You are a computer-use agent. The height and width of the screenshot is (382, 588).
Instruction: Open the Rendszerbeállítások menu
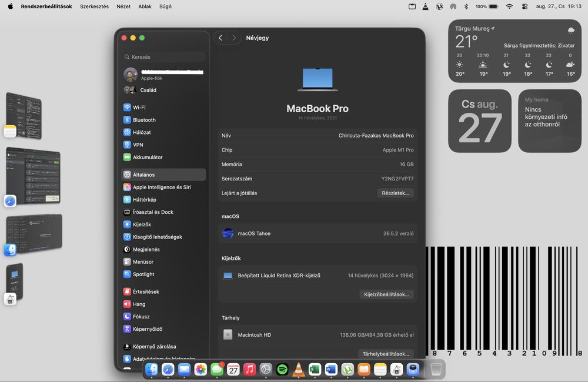(46, 6)
